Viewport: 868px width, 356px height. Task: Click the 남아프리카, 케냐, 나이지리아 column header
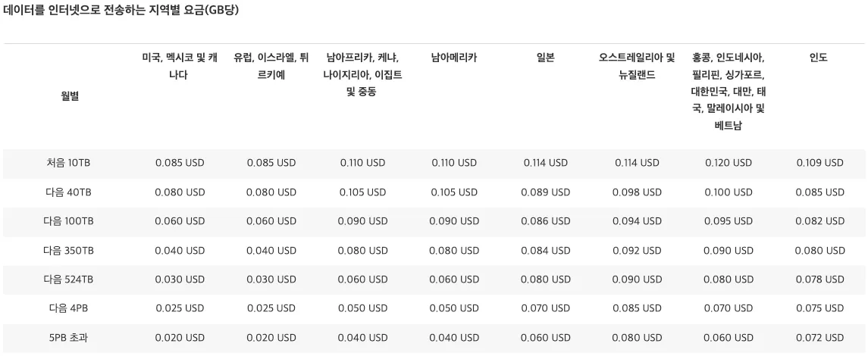click(362, 74)
